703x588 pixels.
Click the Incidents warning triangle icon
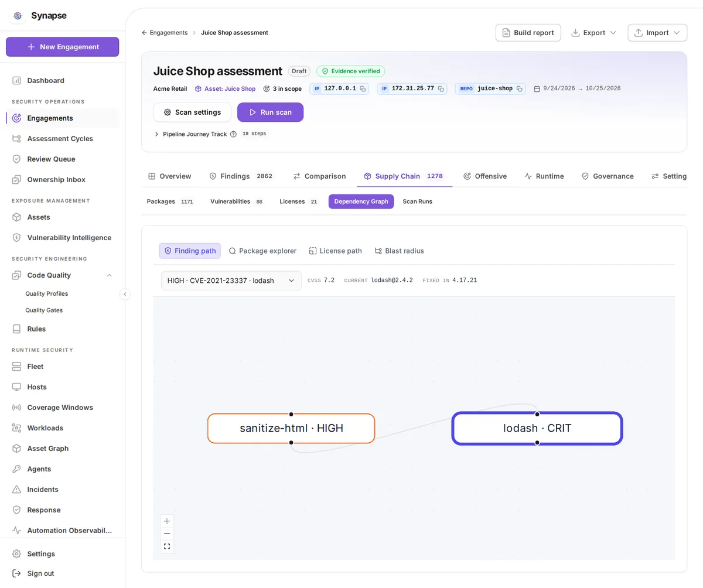[16, 489]
